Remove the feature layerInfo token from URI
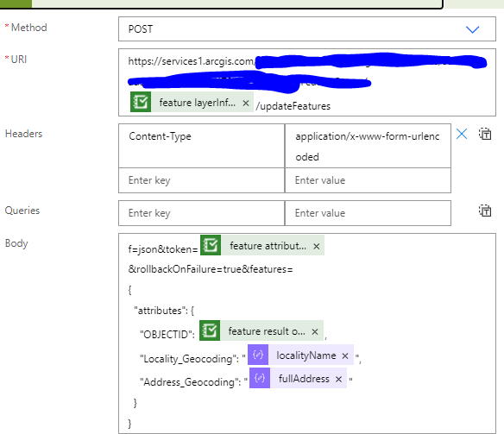 (246, 104)
